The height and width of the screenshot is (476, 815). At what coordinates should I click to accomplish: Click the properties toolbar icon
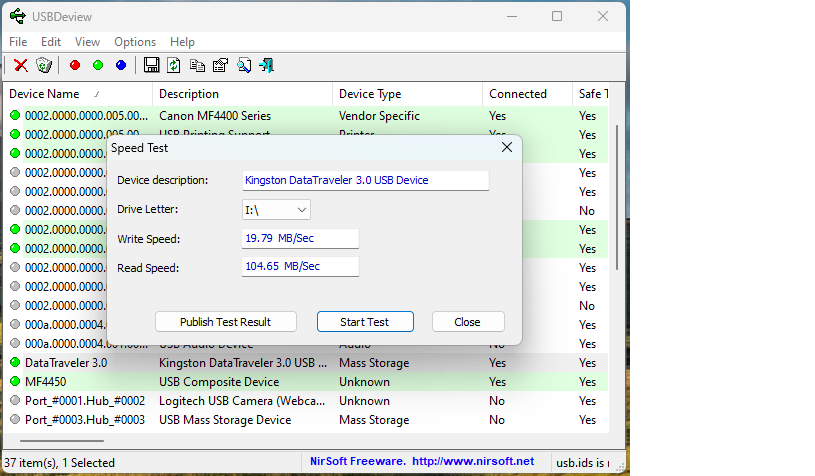click(x=220, y=65)
